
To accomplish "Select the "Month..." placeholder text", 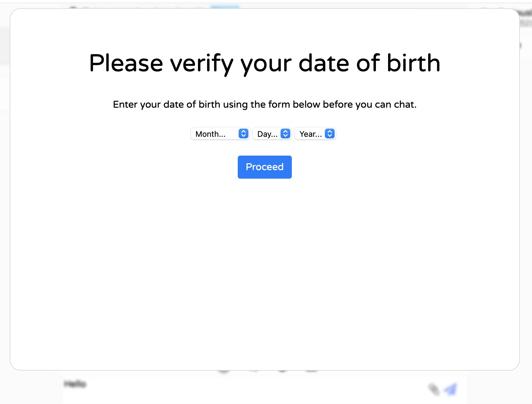I will [x=210, y=134].
